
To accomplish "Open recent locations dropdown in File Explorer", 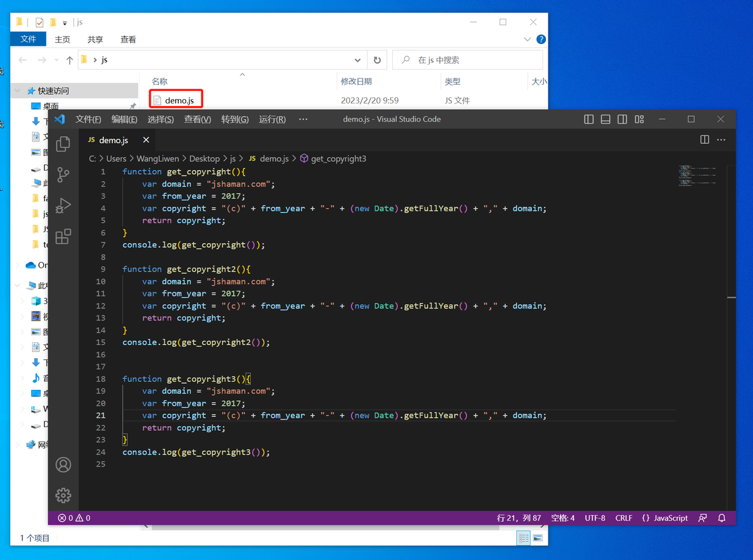I will (57, 60).
